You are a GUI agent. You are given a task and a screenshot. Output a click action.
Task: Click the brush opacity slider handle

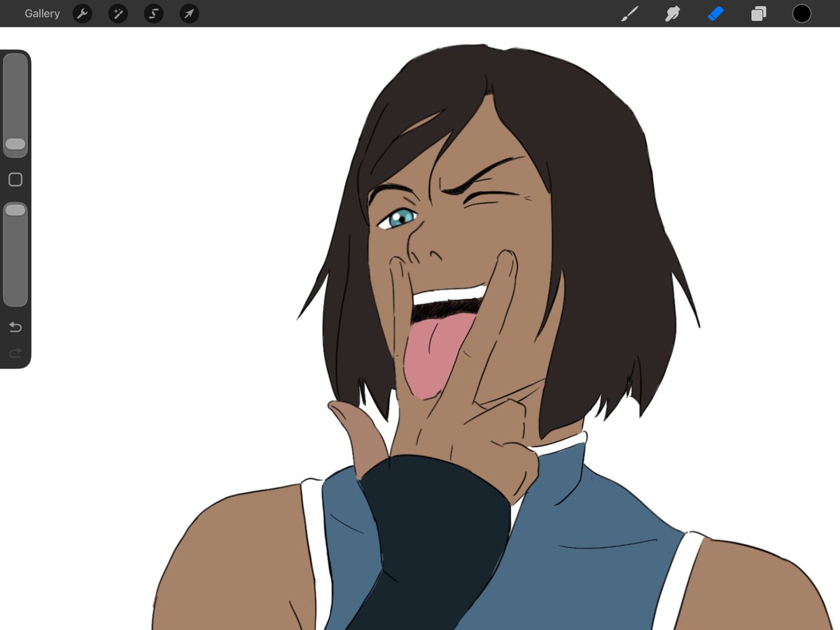click(x=15, y=210)
